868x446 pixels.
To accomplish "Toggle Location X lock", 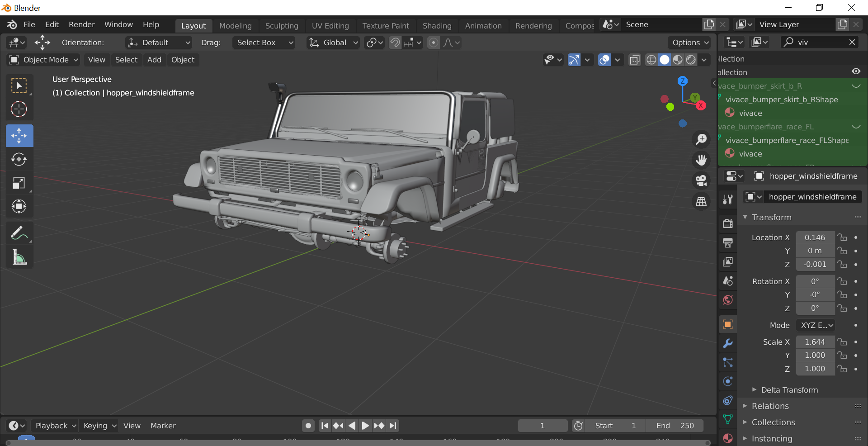I will (x=842, y=237).
